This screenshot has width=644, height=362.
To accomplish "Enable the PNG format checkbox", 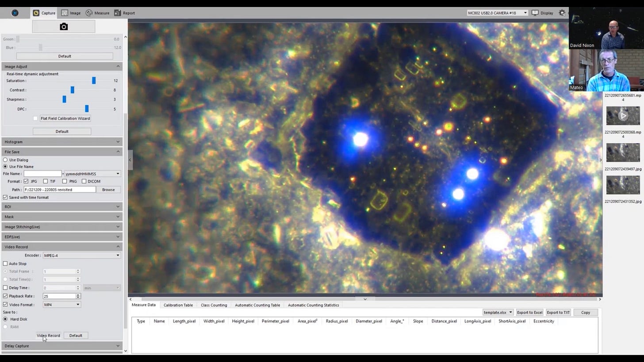I will [65, 181].
